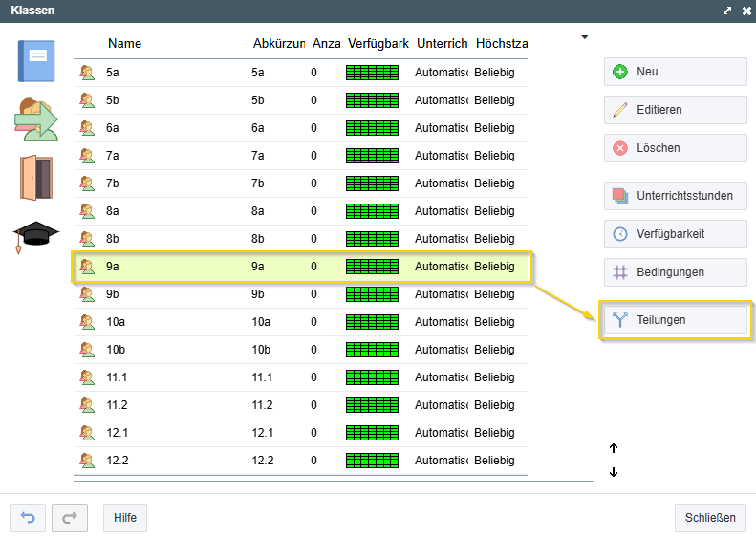Select class name 9a in the list
The width and height of the screenshot is (756, 537).
pyautogui.click(x=113, y=267)
